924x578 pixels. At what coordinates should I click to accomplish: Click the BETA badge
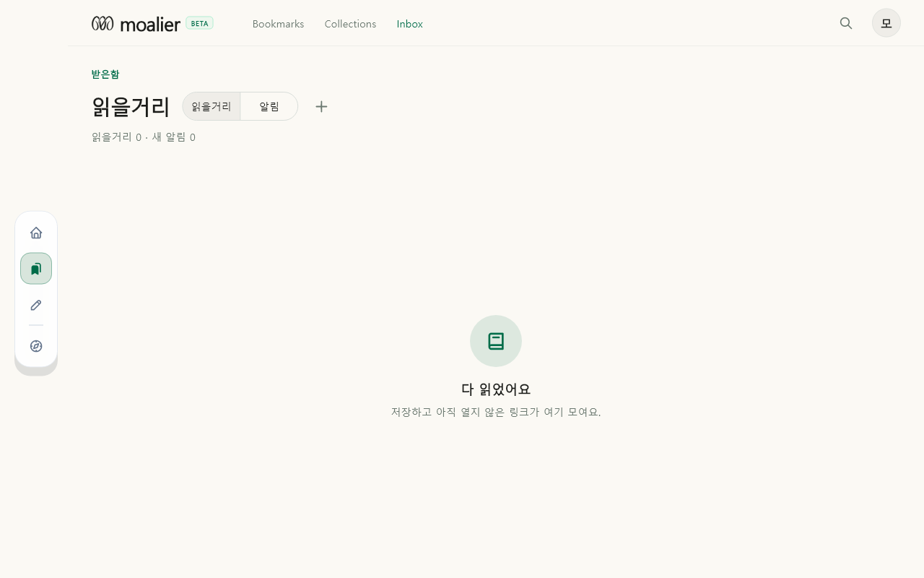pyautogui.click(x=200, y=23)
